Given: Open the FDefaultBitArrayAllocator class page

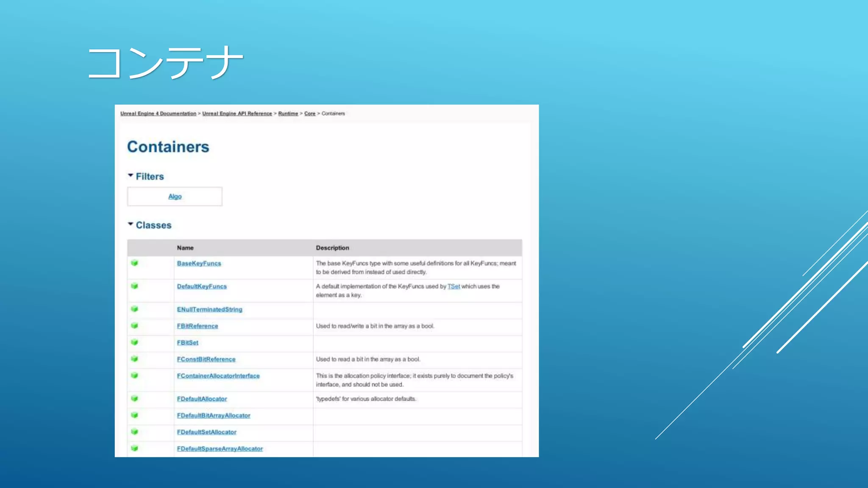Looking at the screenshot, I should [214, 416].
